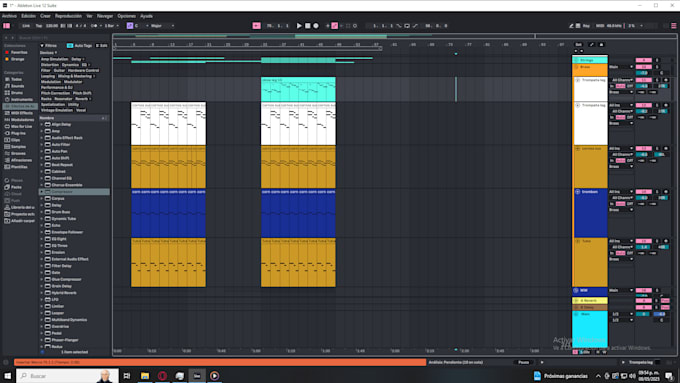Click the transport Stop button
The width and height of the screenshot is (680, 383).
(307, 26)
